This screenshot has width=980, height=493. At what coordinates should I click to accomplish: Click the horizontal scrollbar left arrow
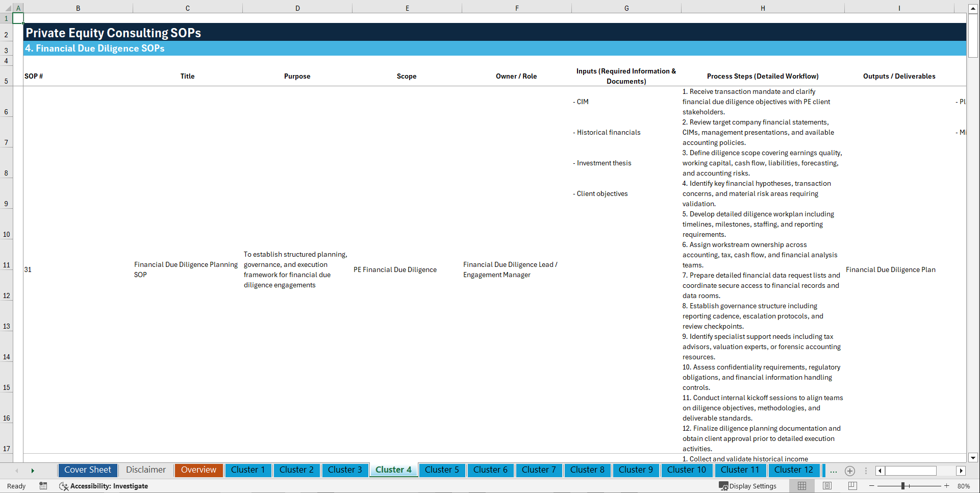(880, 471)
